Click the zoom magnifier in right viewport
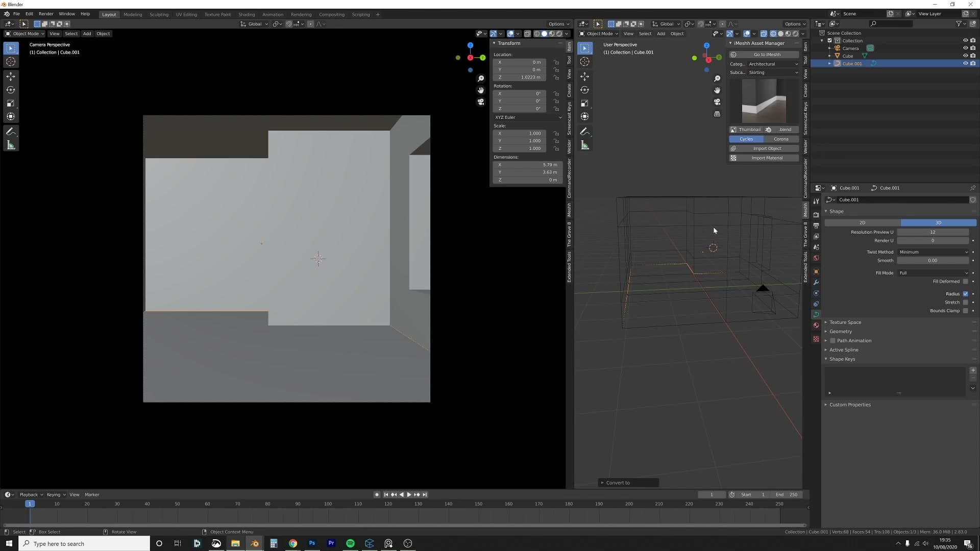The image size is (980, 551). click(717, 79)
